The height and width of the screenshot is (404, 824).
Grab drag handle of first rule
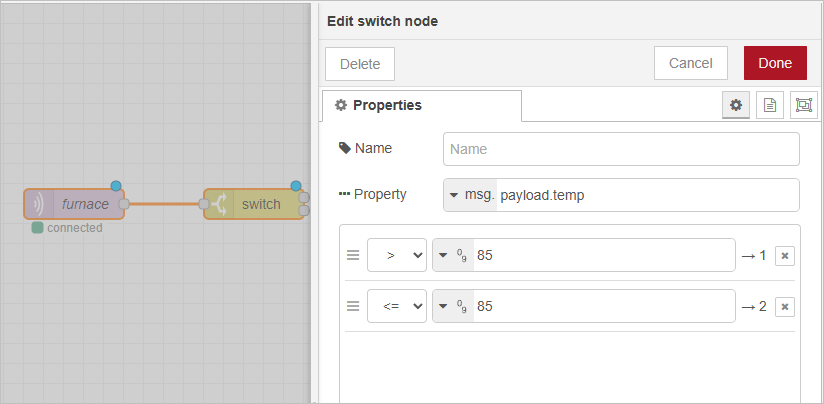[352, 256]
